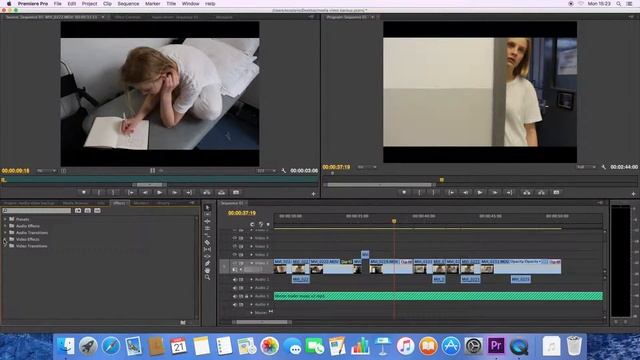
Task: Mute Audio 4 track speaker
Action: click(x=235, y=305)
